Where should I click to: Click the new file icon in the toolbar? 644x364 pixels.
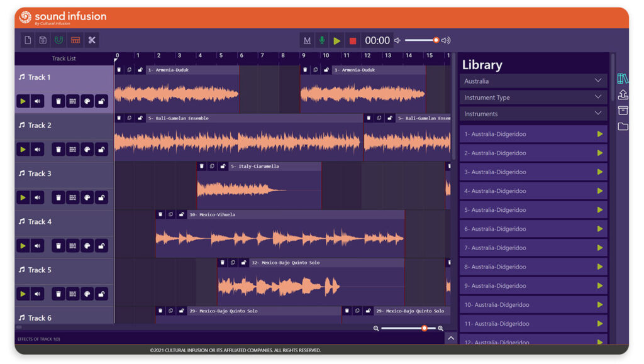click(x=28, y=40)
